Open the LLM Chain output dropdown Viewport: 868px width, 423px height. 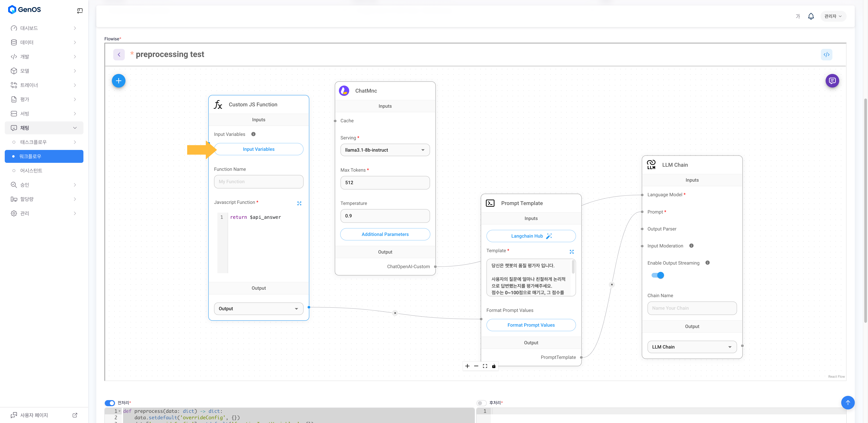pos(692,347)
